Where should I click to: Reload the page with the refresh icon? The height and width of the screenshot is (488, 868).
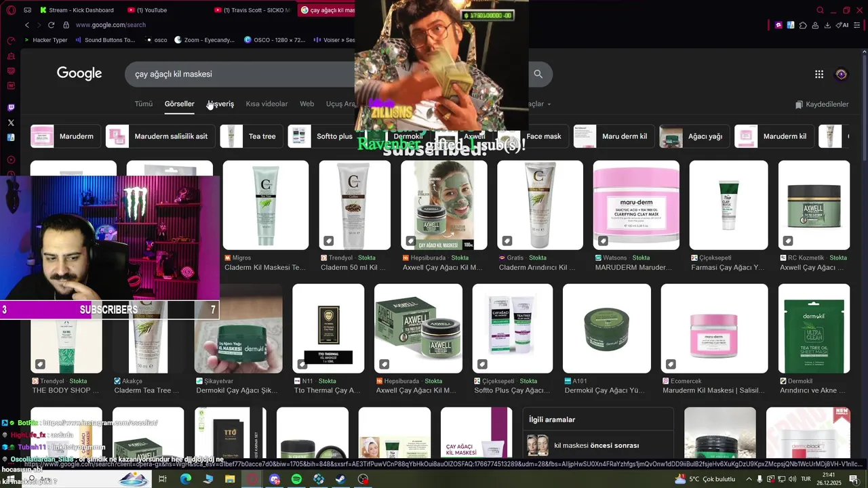tap(51, 25)
